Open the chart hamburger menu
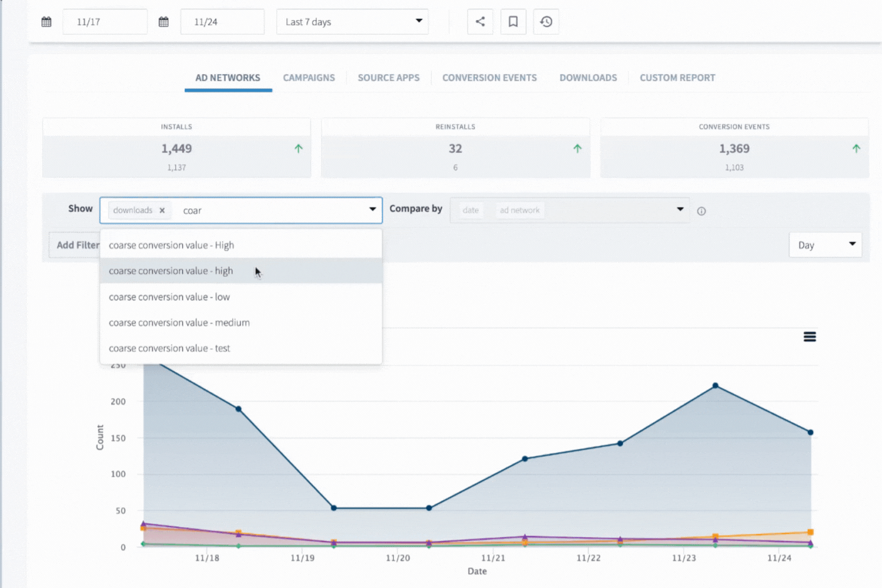Viewport: 882px width, 588px height. [809, 336]
